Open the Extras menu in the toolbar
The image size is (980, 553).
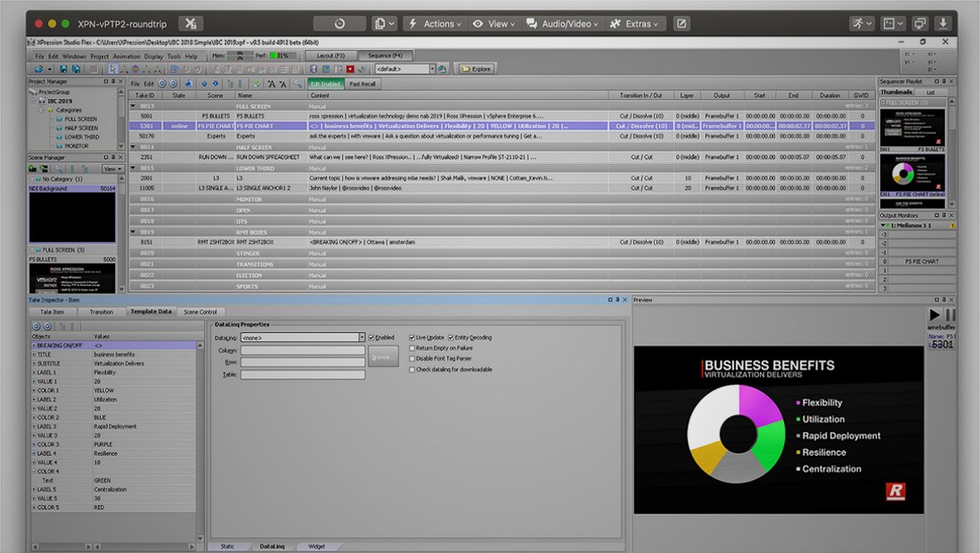click(x=633, y=24)
